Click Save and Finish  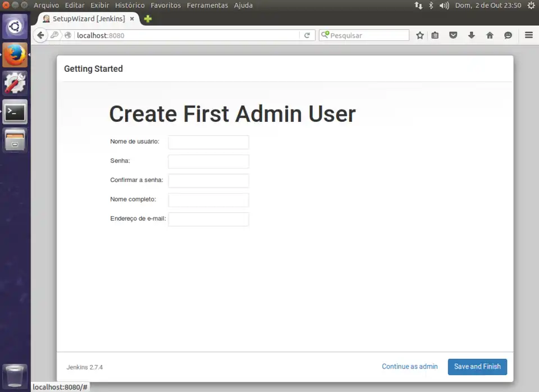pyautogui.click(x=477, y=366)
